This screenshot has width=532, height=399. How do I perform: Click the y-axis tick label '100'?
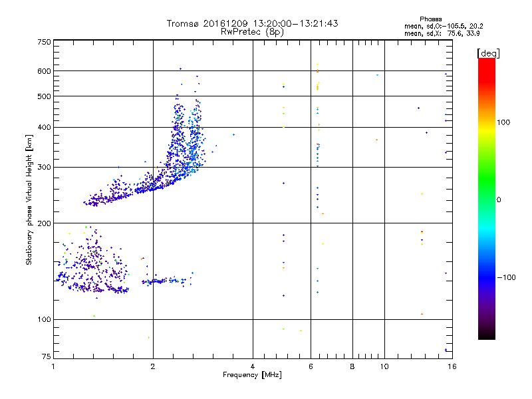click(x=44, y=319)
